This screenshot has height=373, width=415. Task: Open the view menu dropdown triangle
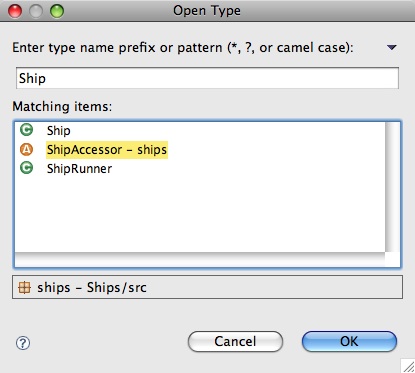[x=392, y=48]
